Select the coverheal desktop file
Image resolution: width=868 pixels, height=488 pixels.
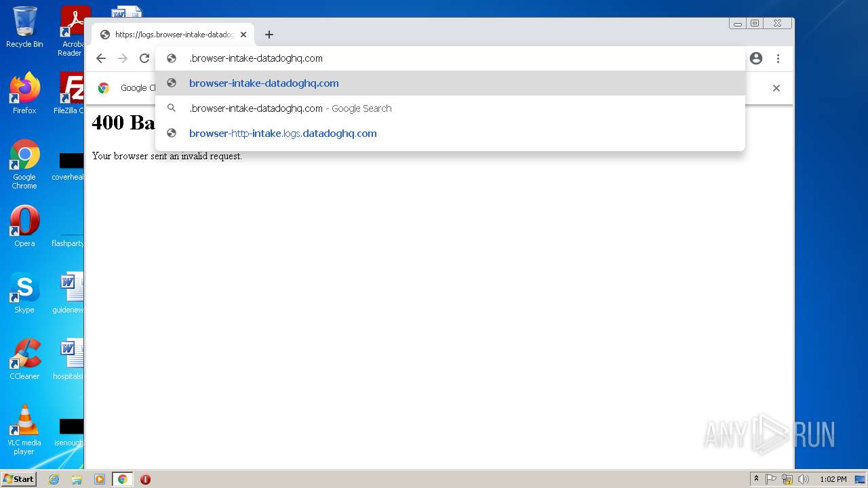(x=69, y=167)
